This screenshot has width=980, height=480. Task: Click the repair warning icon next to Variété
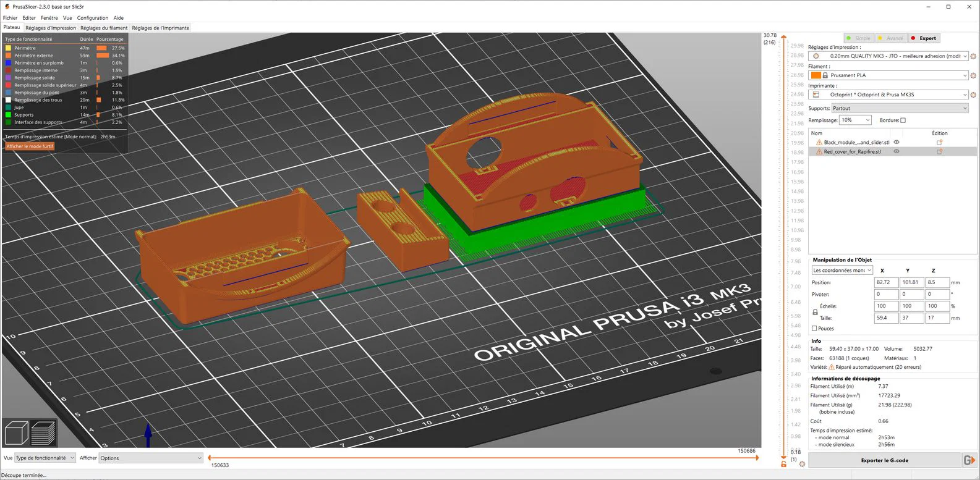[x=832, y=367]
